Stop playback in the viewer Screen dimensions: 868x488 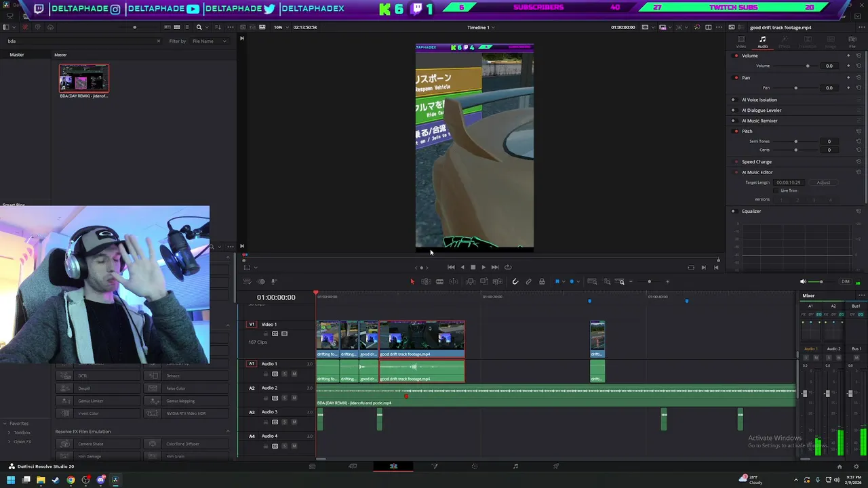pyautogui.click(x=473, y=267)
